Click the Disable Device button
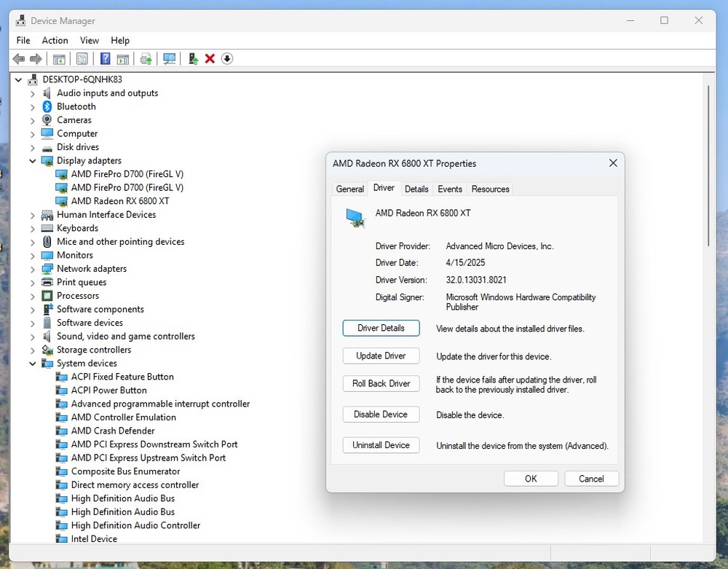The height and width of the screenshot is (569, 728). [x=381, y=415]
